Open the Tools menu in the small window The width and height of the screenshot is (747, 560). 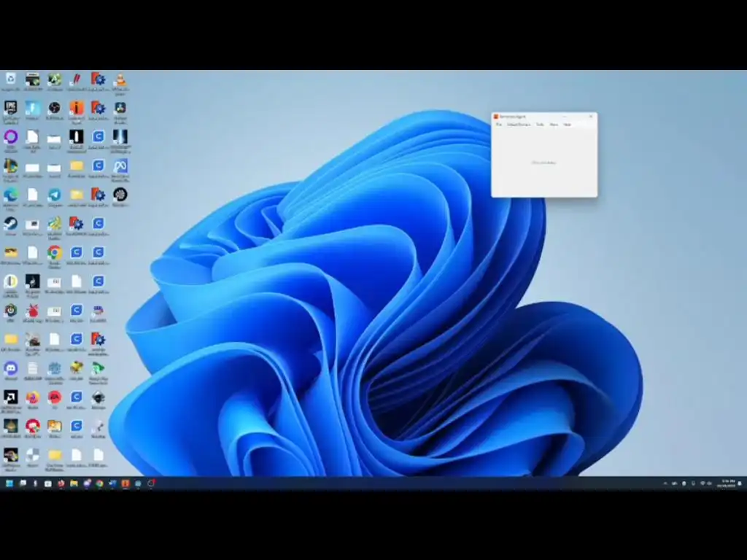pyautogui.click(x=540, y=124)
